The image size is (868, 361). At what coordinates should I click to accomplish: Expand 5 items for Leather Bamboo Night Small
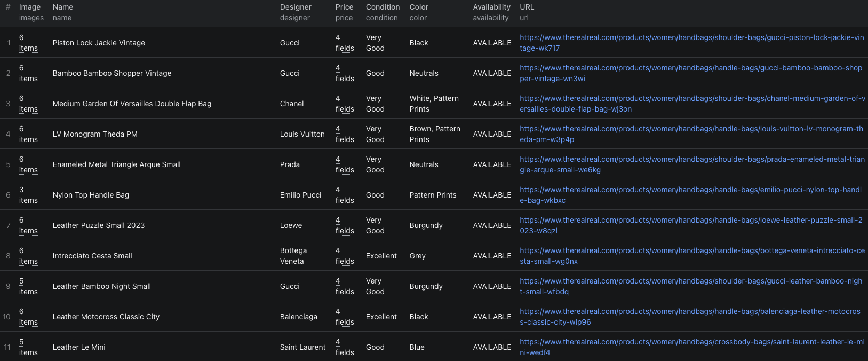(x=28, y=286)
